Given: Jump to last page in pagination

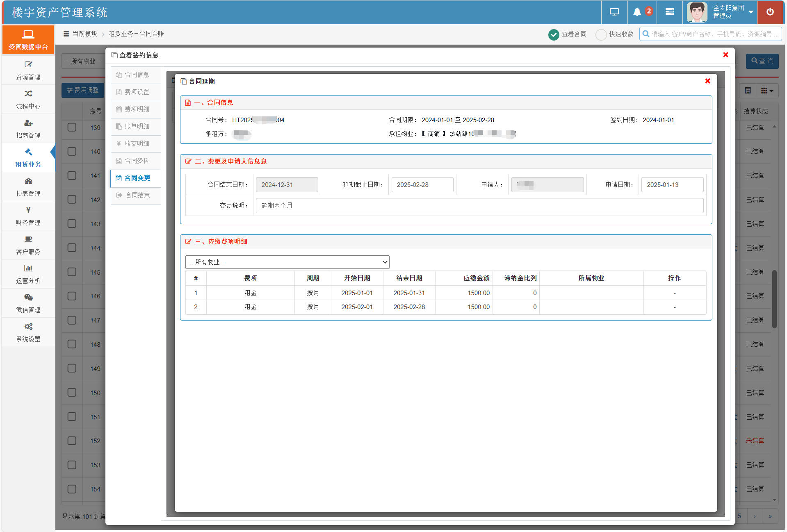Looking at the screenshot, I should point(770,516).
